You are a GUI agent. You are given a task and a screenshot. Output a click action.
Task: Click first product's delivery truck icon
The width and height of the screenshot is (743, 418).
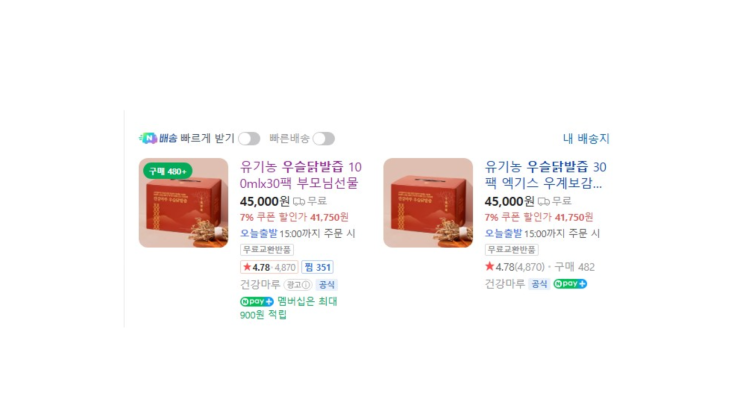299,202
